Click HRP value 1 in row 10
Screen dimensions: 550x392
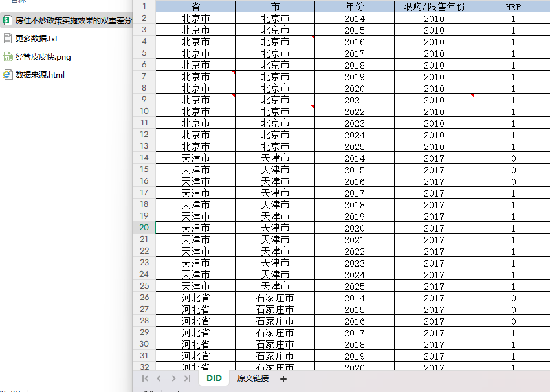[x=512, y=111]
